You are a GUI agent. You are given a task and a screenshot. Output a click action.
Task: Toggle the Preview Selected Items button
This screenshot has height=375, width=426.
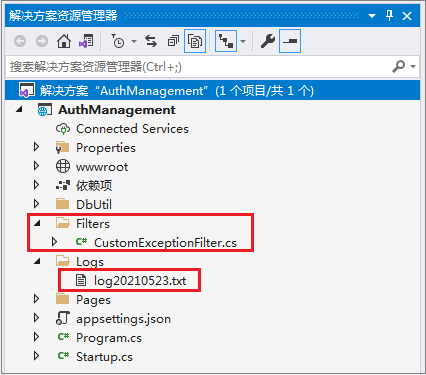pos(290,41)
